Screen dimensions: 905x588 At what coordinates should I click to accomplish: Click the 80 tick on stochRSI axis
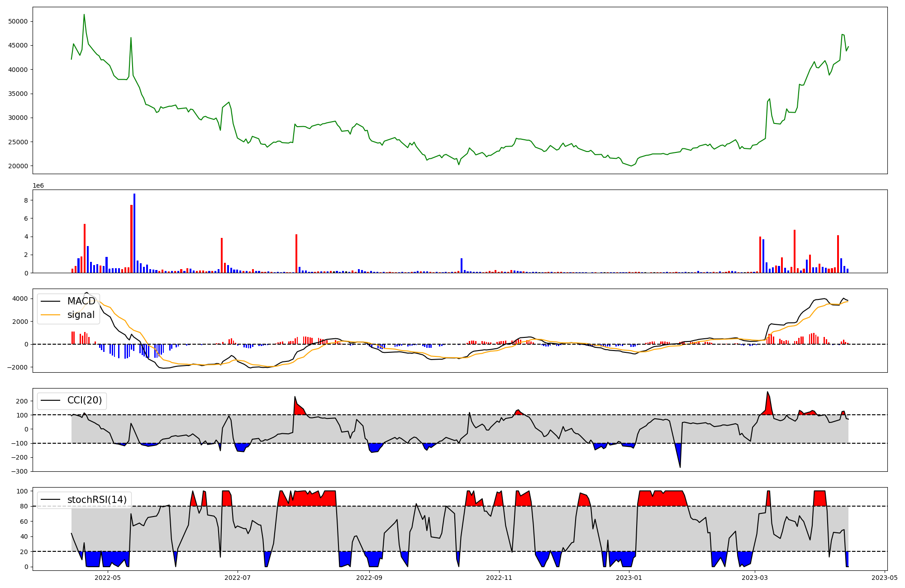pos(24,506)
